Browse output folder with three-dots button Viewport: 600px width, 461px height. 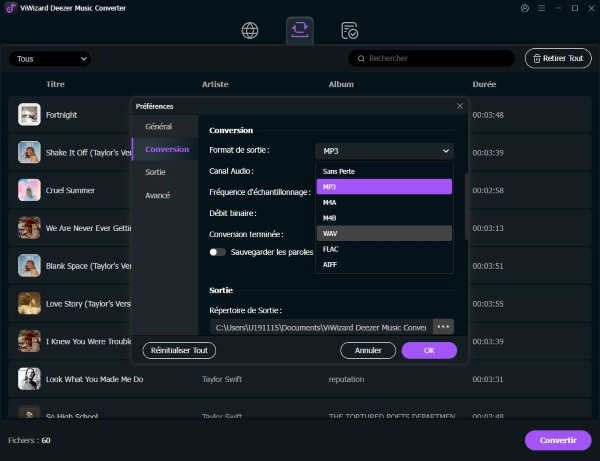(443, 327)
